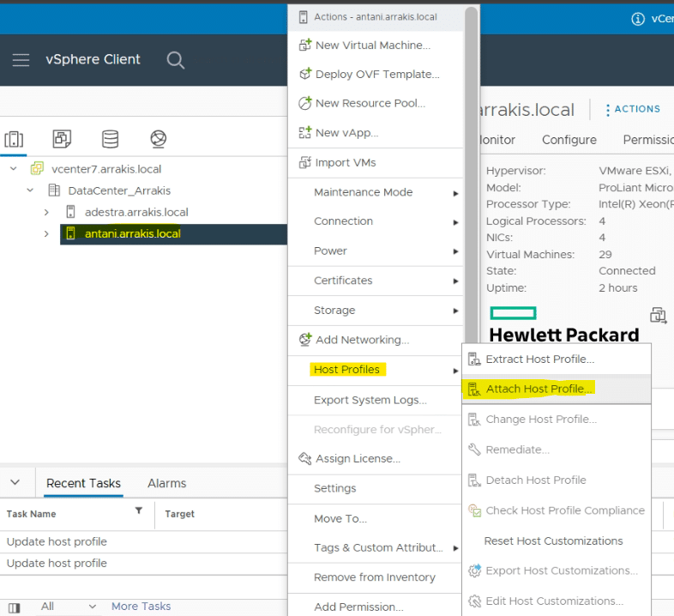Image resolution: width=674 pixels, height=616 pixels.
Task: Click the DataCenter_Arrakis datacenter icon
Action: 54,190
